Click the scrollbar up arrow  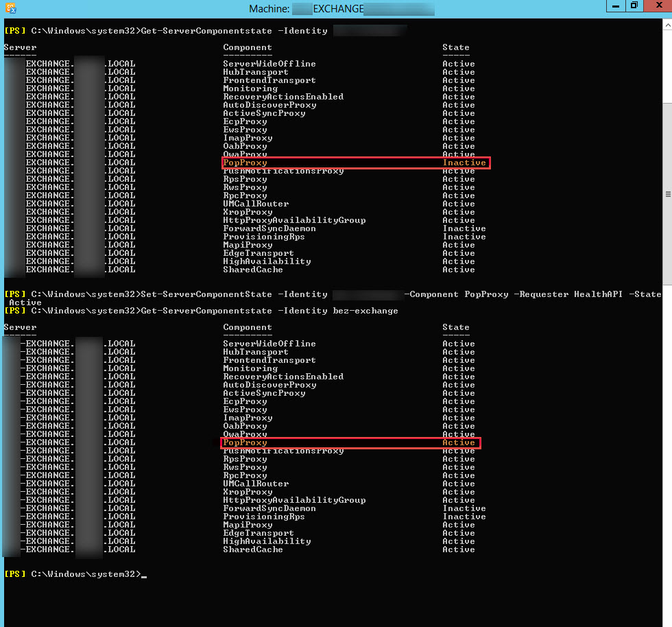(x=668, y=25)
